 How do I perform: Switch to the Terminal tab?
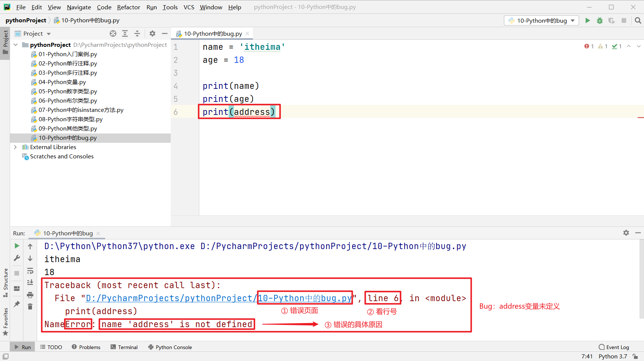point(124,347)
